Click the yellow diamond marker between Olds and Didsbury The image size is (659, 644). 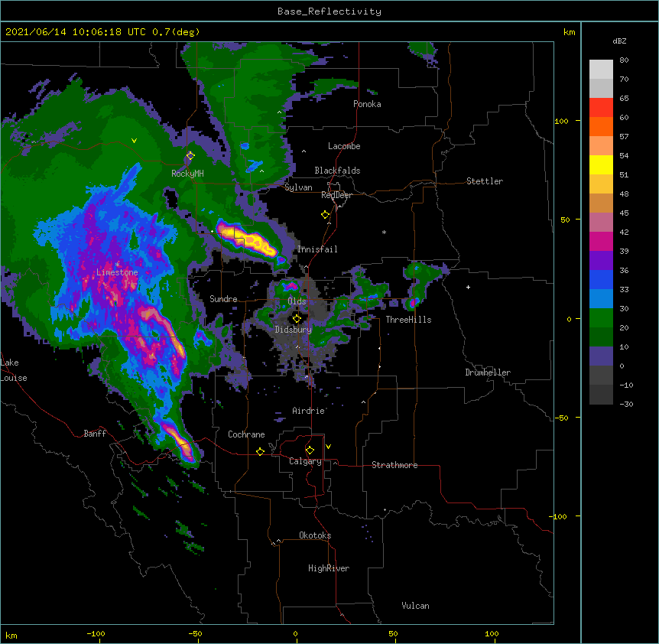coord(297,318)
